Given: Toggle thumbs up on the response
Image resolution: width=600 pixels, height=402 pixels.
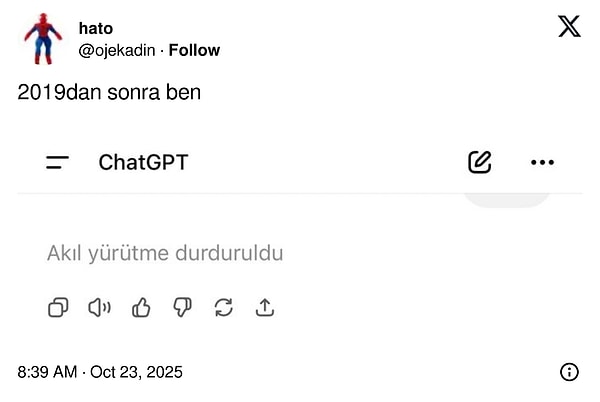Looking at the screenshot, I should 141,308.
